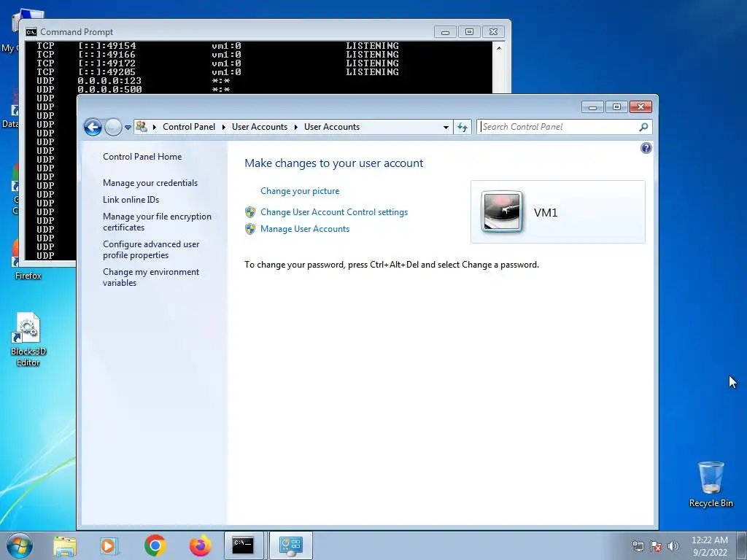The height and width of the screenshot is (560, 747).
Task: Click the 0.0.0.0:123 line in Command Prompt
Action: [x=133, y=81]
